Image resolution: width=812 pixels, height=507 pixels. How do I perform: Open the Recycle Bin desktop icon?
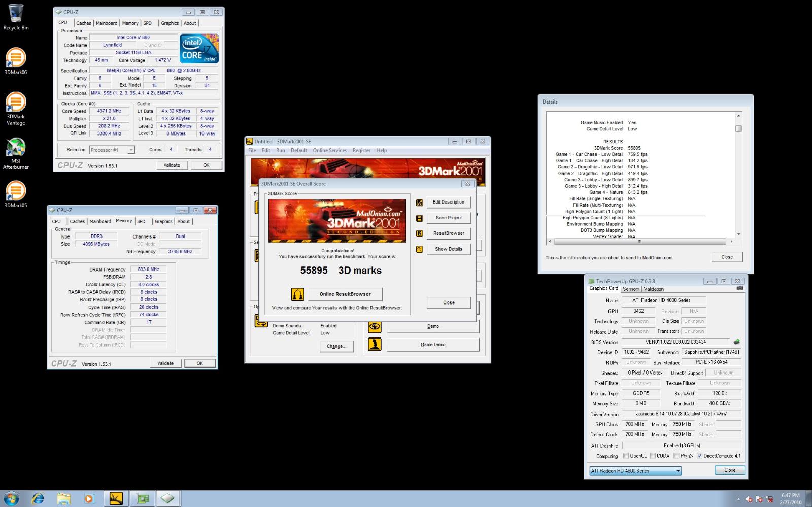point(16,17)
